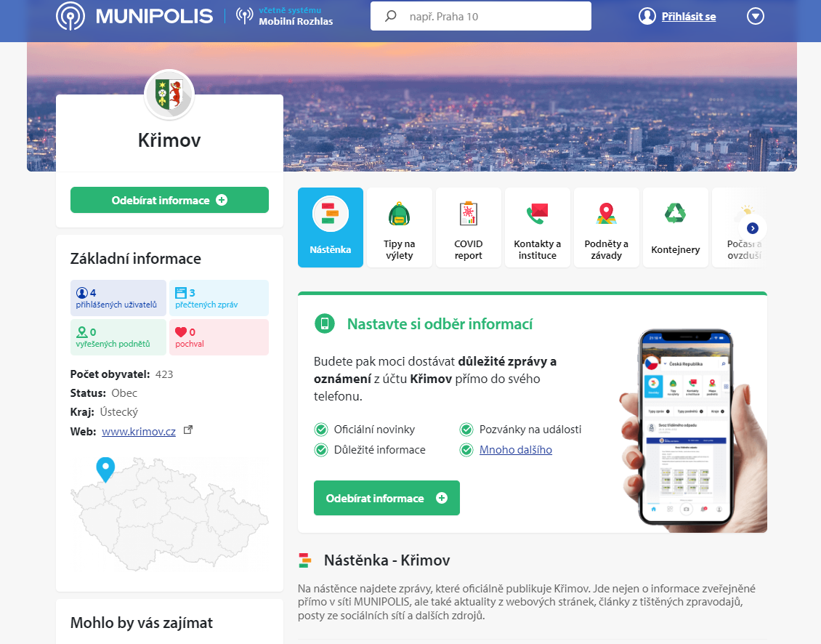The width and height of the screenshot is (821, 644).
Task: Follow the Mnoho dalšího link
Action: click(516, 450)
